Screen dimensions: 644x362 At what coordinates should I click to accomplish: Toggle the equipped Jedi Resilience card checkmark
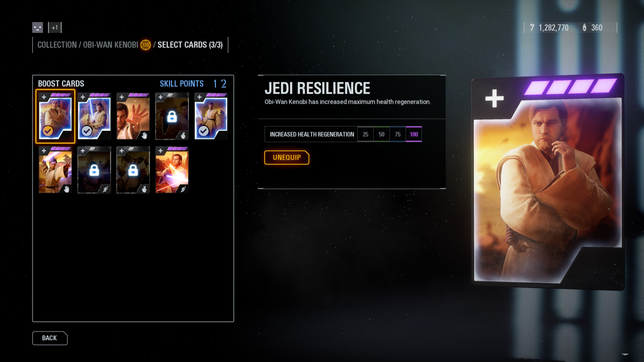click(48, 131)
